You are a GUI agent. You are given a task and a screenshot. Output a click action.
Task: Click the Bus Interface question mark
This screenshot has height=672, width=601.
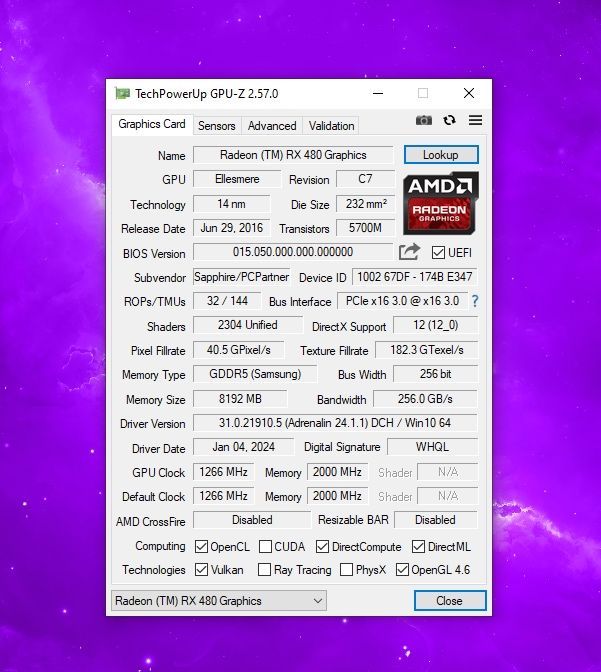pos(475,301)
